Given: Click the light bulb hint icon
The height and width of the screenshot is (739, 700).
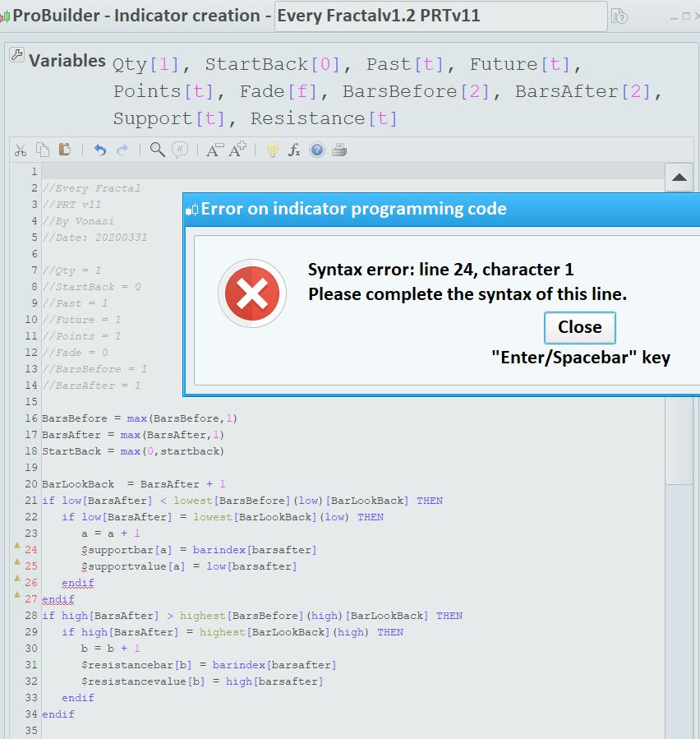Looking at the screenshot, I should pyautogui.click(x=272, y=150).
